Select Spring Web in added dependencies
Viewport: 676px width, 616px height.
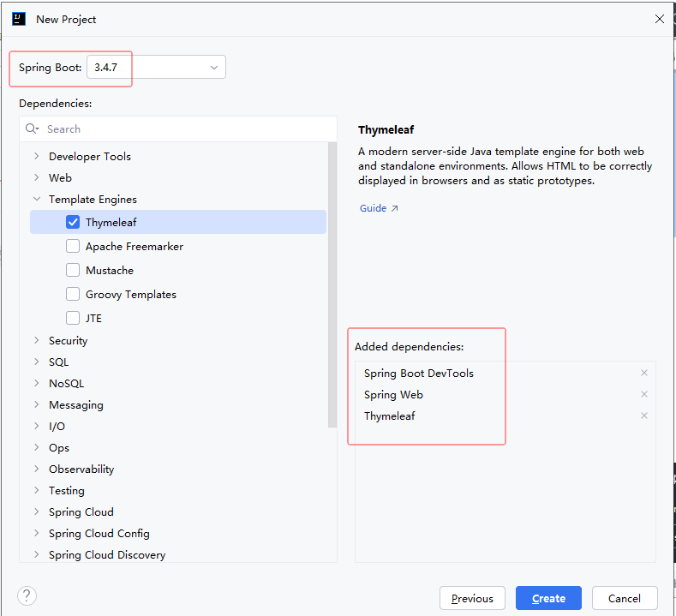(x=393, y=394)
